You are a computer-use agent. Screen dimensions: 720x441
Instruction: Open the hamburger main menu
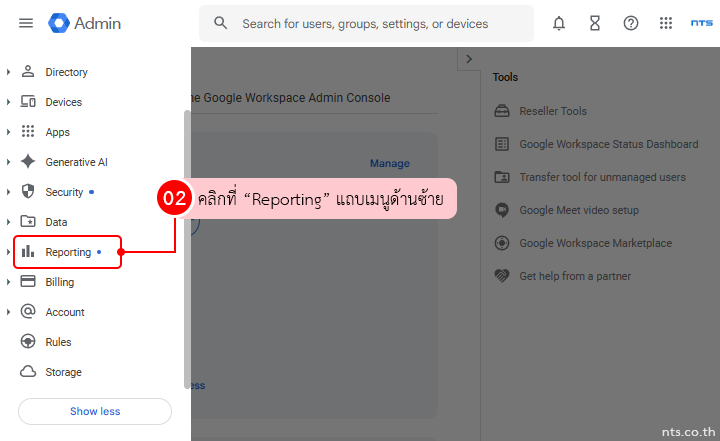click(x=26, y=23)
